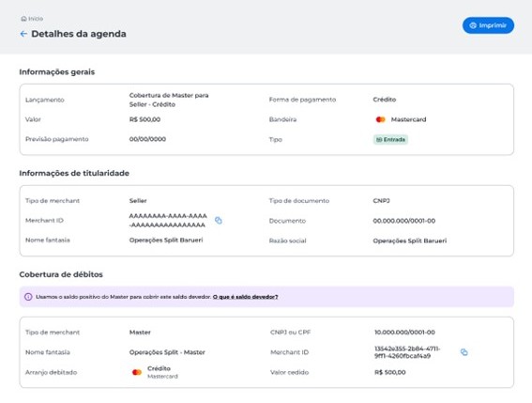Click Razão social value Operações Split Barueri
Image resolution: width=532 pixels, height=403 pixels.
[x=410, y=240]
